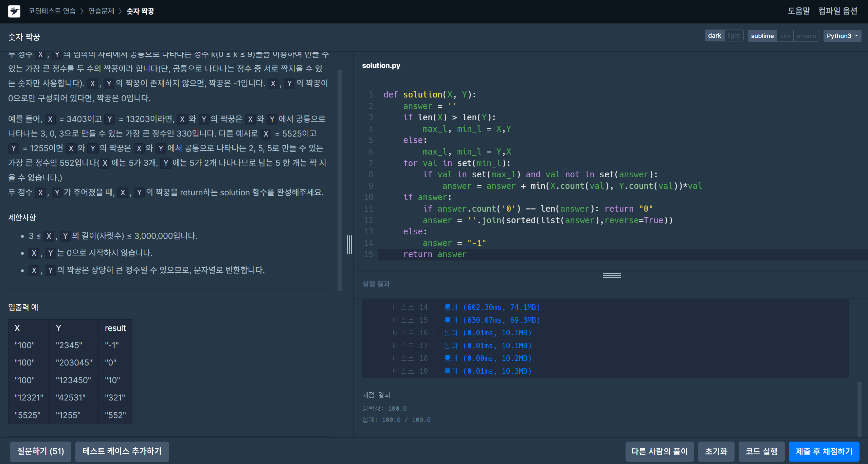Open the 컴파일 옵션 menu
Screen dimensions: 868x464
pos(837,11)
